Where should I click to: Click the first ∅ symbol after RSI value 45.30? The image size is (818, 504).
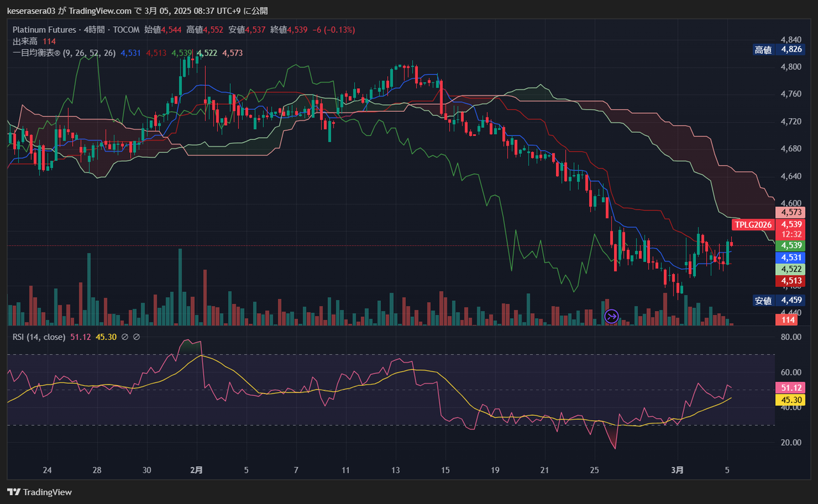point(125,337)
